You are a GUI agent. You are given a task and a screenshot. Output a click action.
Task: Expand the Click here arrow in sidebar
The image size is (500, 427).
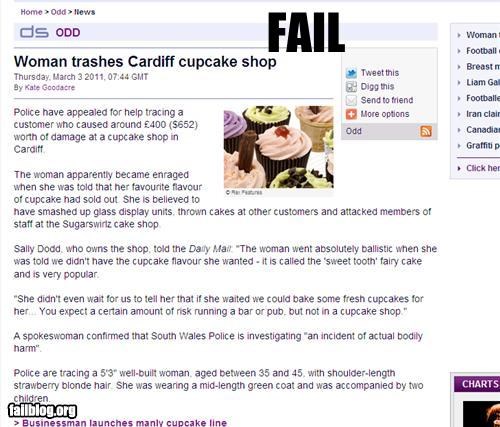(x=459, y=168)
